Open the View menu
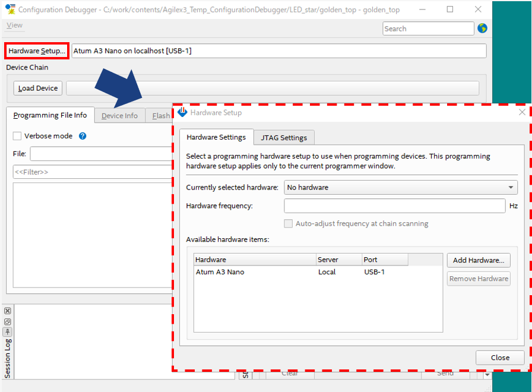This screenshot has height=392, width=532. point(14,25)
